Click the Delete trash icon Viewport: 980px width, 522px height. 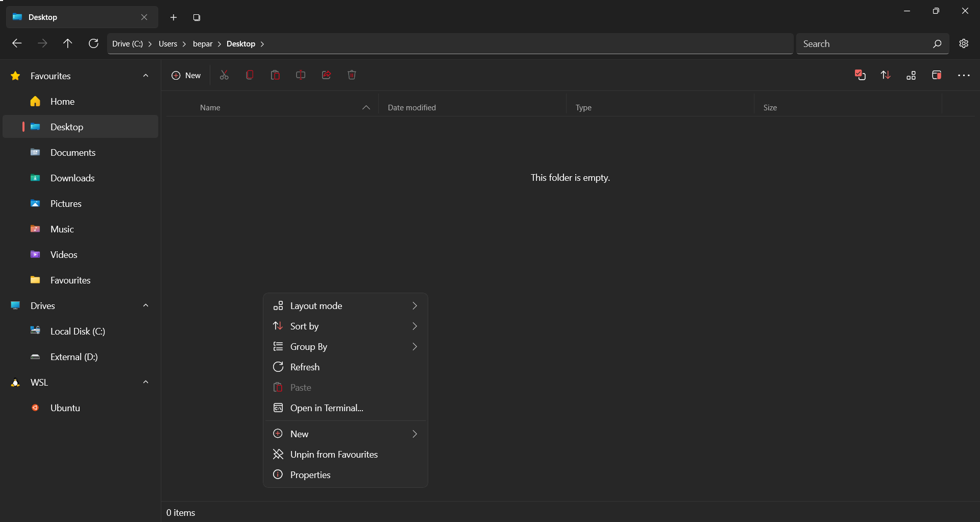pyautogui.click(x=352, y=75)
